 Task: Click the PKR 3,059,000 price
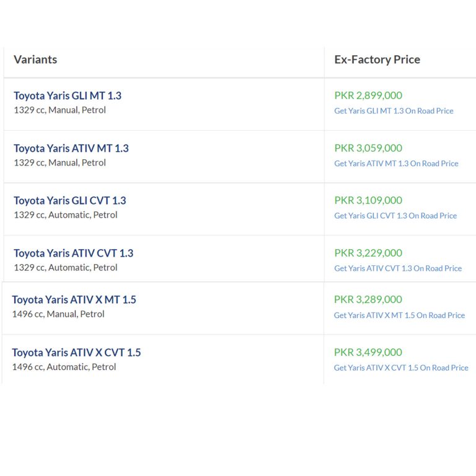[x=368, y=148]
